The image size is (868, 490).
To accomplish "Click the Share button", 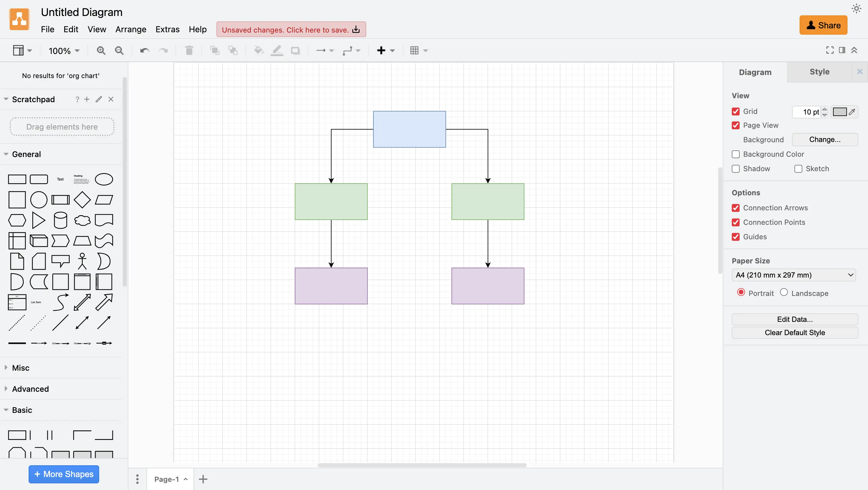I will (x=823, y=25).
